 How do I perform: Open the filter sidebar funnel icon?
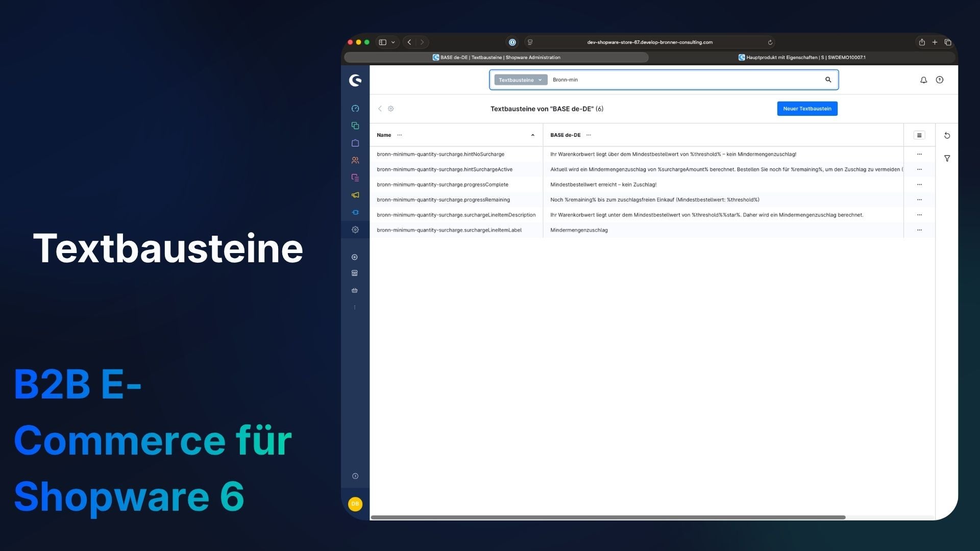point(947,159)
